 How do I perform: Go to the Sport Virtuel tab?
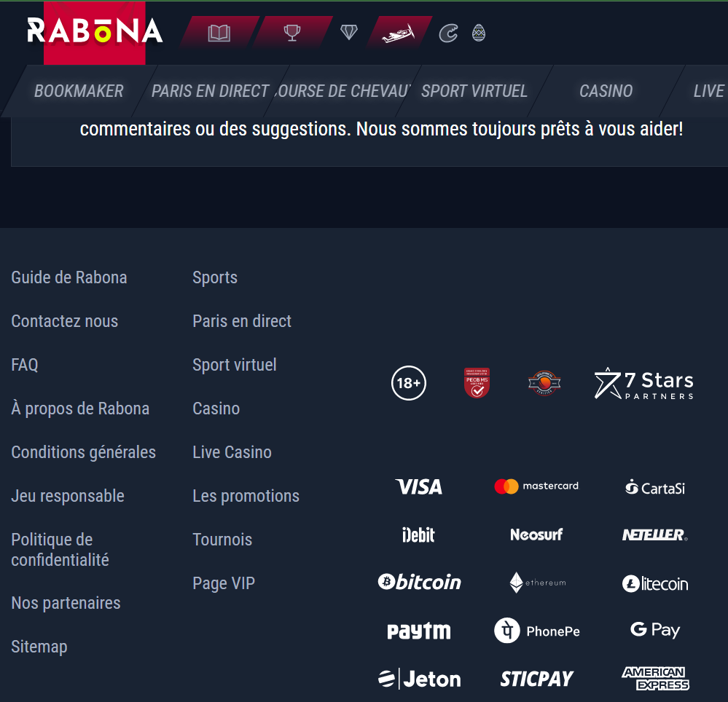[x=474, y=91]
